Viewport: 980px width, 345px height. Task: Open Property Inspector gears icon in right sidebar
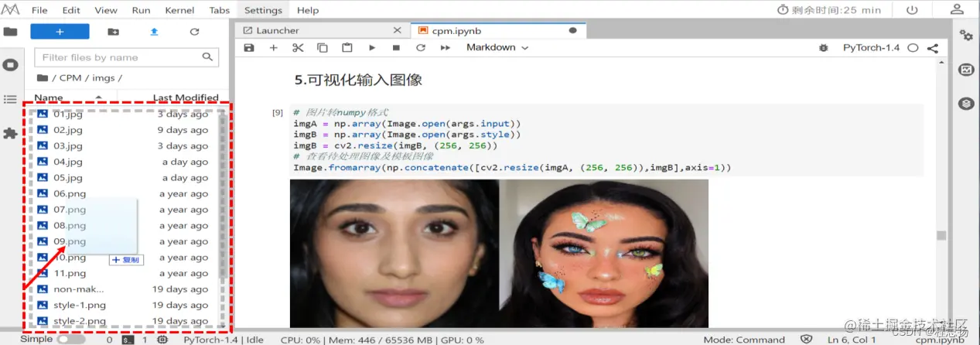tap(966, 36)
